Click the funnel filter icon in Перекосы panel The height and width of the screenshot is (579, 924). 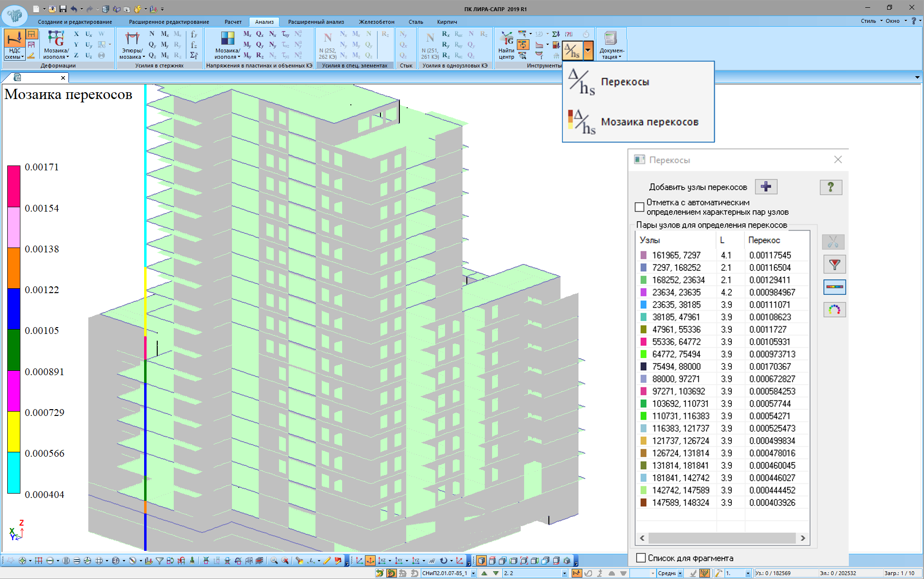pyautogui.click(x=834, y=265)
